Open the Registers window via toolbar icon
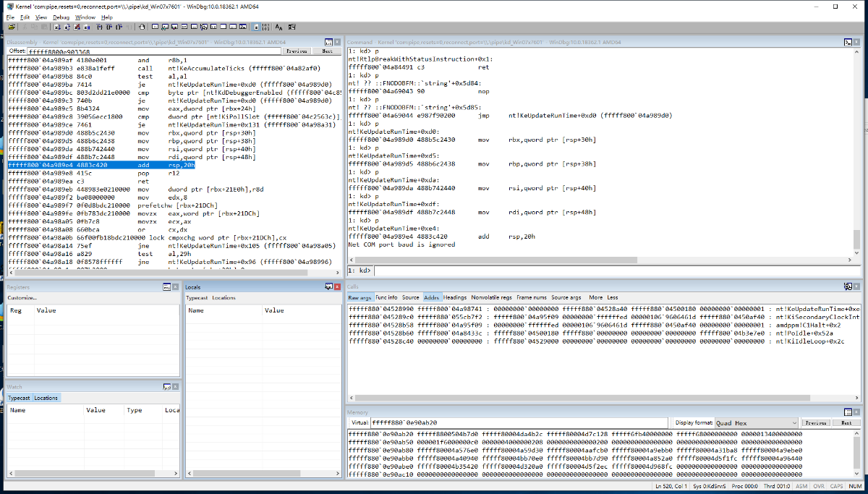Viewport: 868px width, 494px height. (x=184, y=27)
